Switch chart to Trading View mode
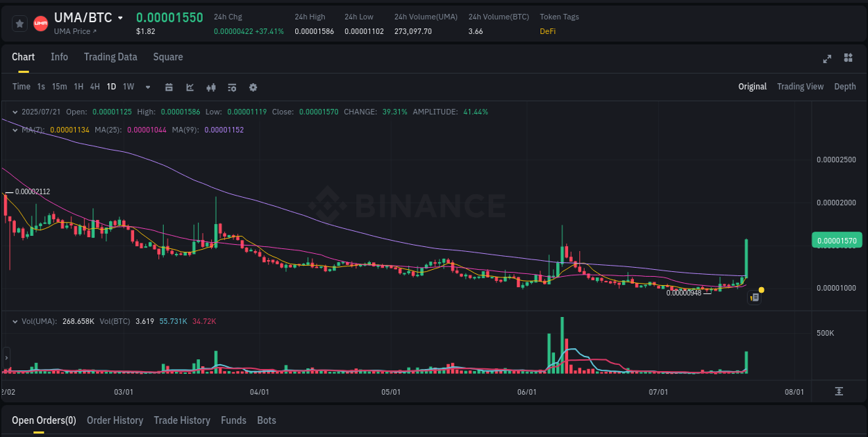 pos(800,86)
